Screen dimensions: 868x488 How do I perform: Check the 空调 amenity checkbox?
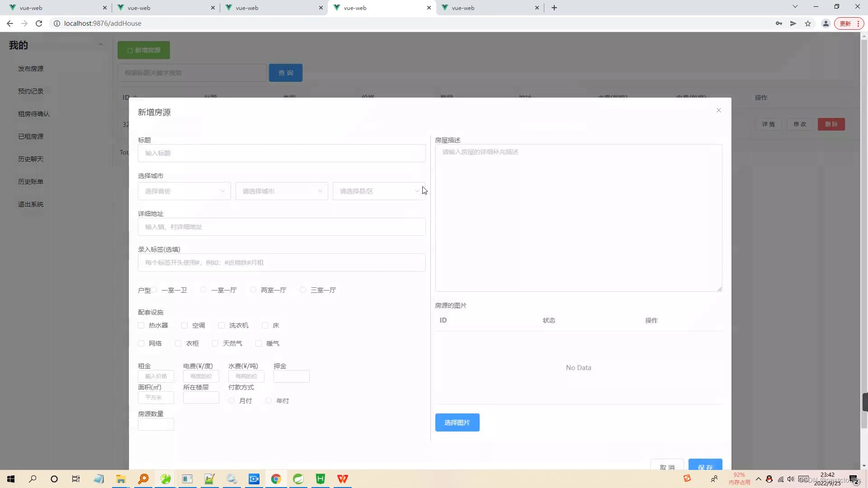point(184,325)
